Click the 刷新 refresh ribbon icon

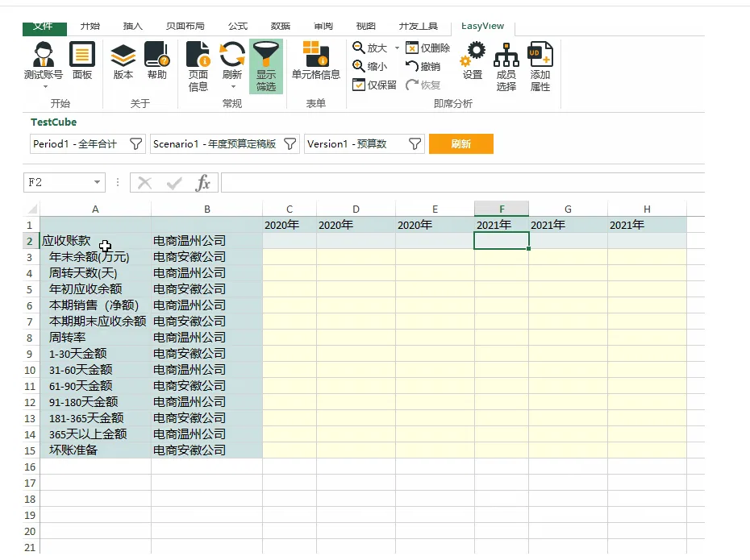(232, 54)
